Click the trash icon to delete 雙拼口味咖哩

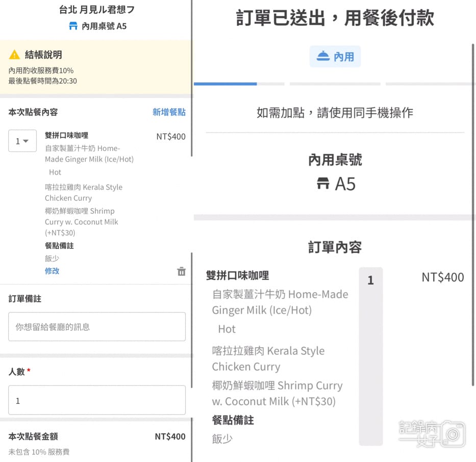(181, 272)
